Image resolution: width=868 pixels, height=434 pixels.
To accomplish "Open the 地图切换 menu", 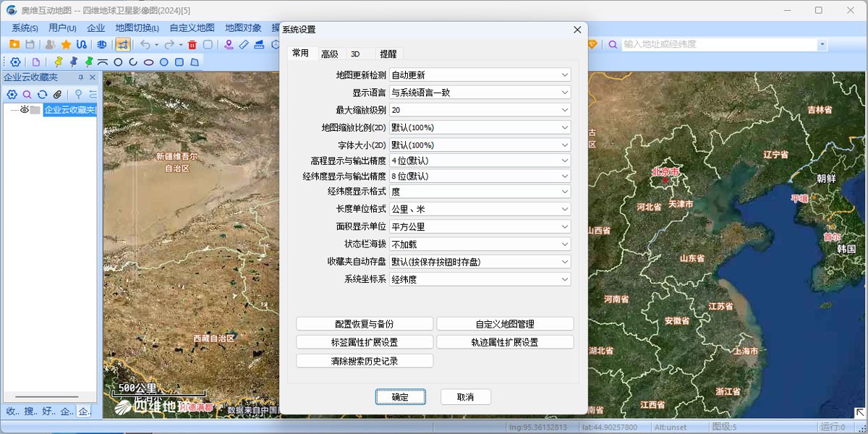I will point(137,28).
